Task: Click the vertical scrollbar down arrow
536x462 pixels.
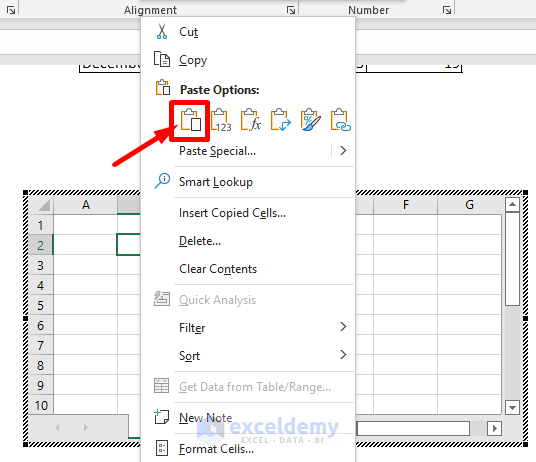Action: coord(512,407)
